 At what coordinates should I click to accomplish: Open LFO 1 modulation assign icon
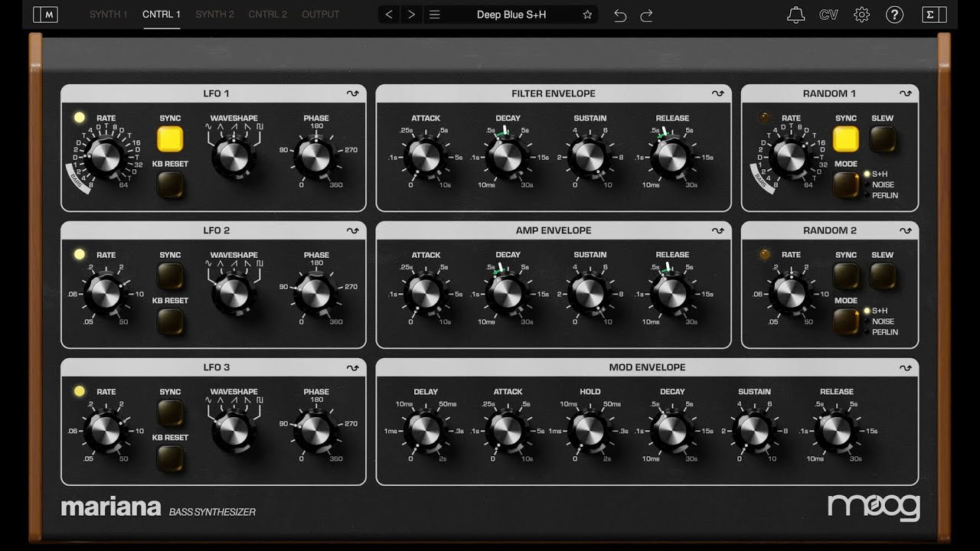[x=352, y=93]
